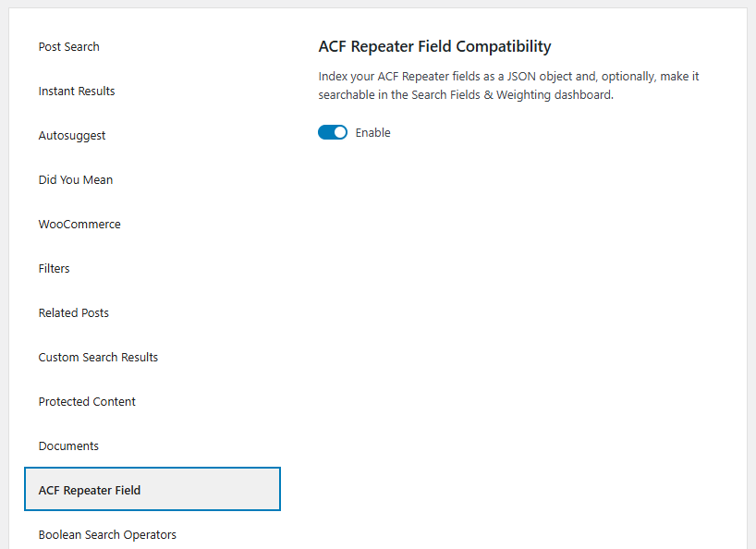
Task: Open the WooCommerce compatibility settings
Action: (79, 224)
